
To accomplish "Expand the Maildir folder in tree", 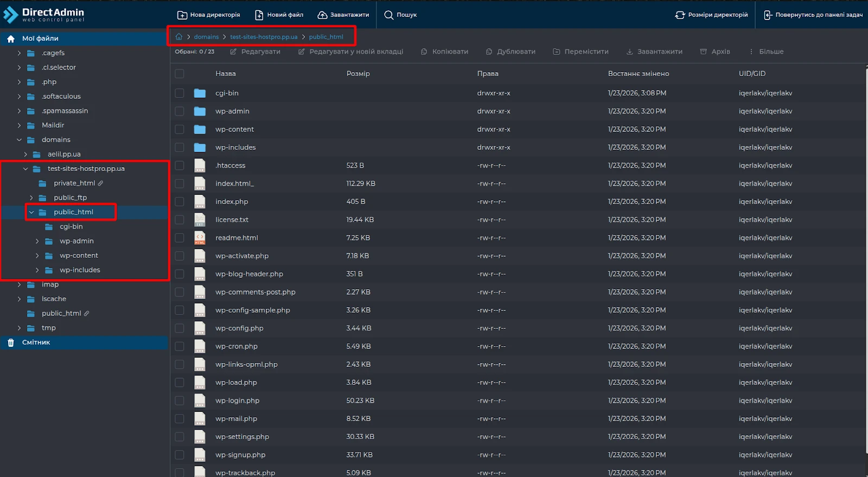I will tap(19, 125).
